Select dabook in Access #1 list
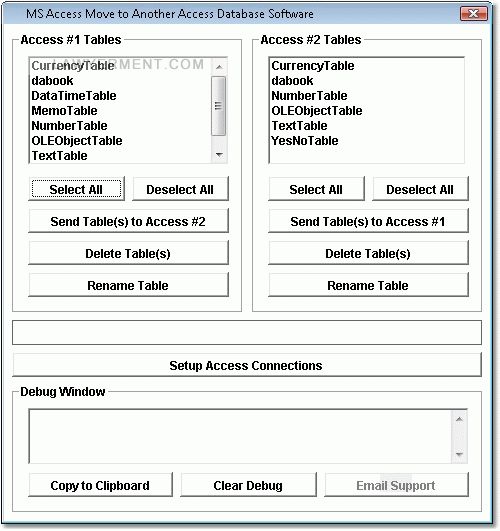Screen dimensions: 500x531 121,81
